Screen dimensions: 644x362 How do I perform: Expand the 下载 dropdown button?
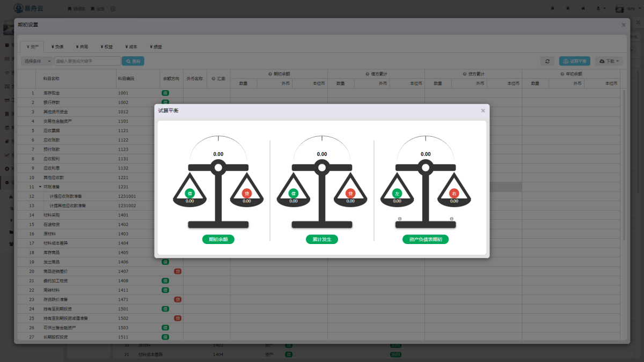[609, 61]
